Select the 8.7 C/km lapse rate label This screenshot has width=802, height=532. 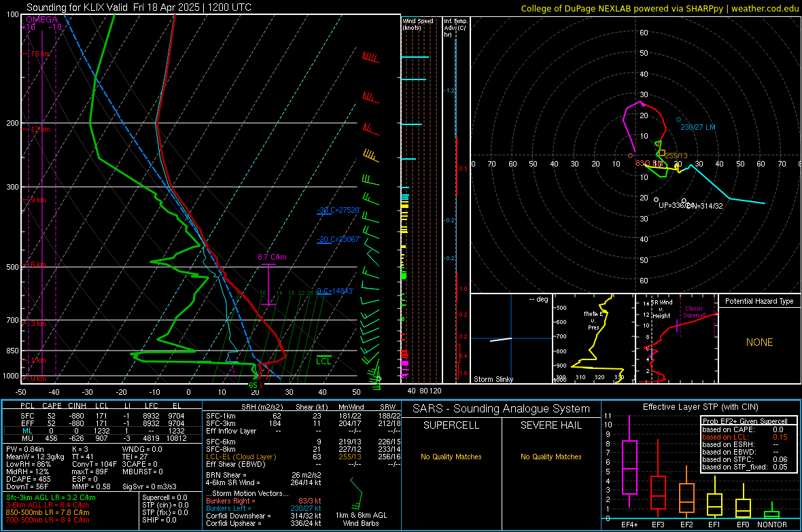[x=272, y=258]
